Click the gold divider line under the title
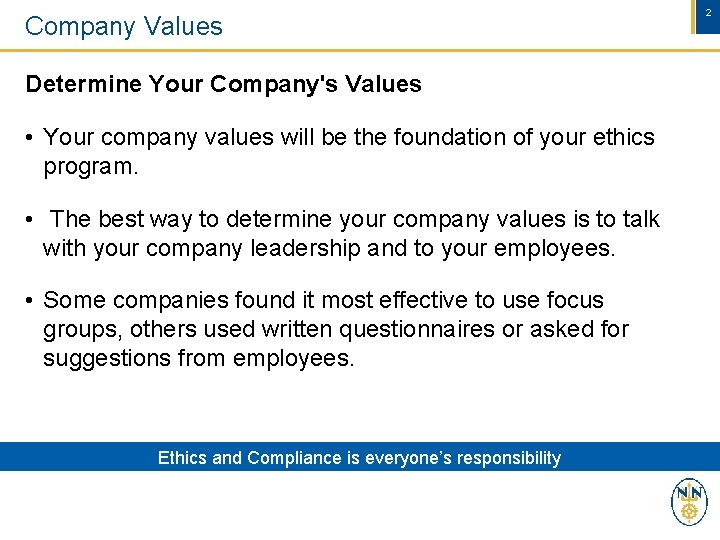Image resolution: width=720 pixels, height=540 pixels. 360,50
